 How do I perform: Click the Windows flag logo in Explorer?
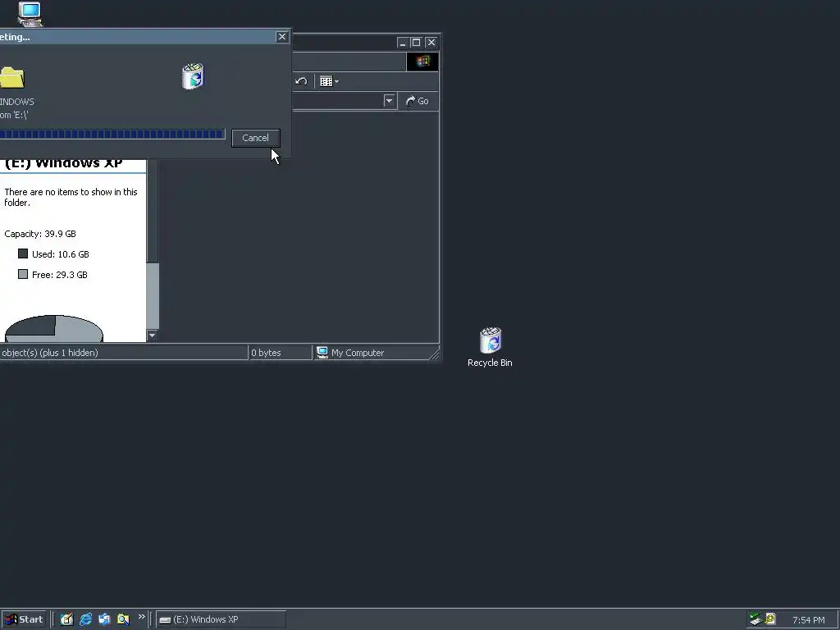click(x=422, y=62)
